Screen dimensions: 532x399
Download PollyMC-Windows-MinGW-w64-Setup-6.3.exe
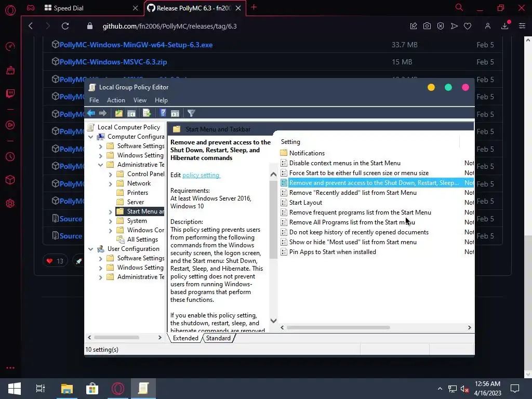pyautogui.click(x=136, y=45)
